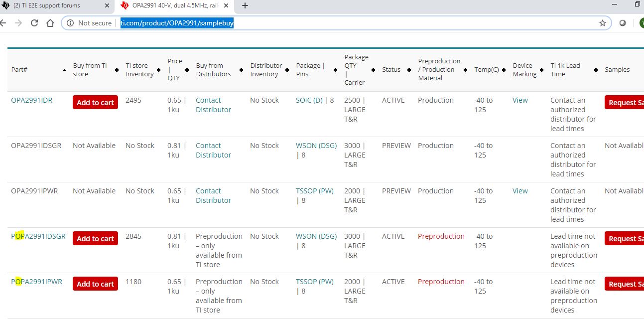Viewport: 644px width, 320px height.
Task: Click the forward navigation arrow
Action: pyautogui.click(x=18, y=23)
